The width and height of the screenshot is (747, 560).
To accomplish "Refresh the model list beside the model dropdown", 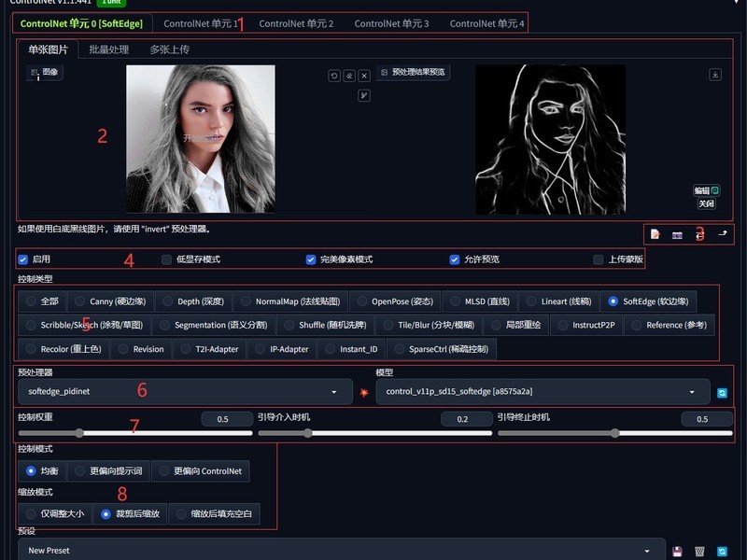I will 722,393.
